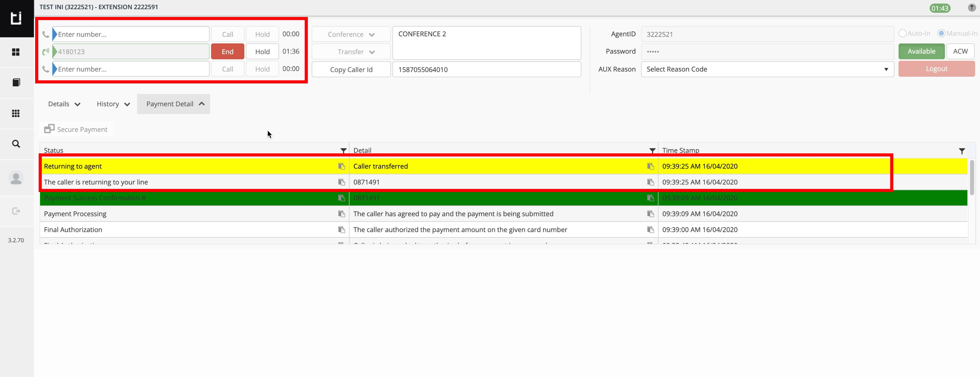This screenshot has width=980, height=377.
Task: Filter the Detail column
Action: (652, 151)
